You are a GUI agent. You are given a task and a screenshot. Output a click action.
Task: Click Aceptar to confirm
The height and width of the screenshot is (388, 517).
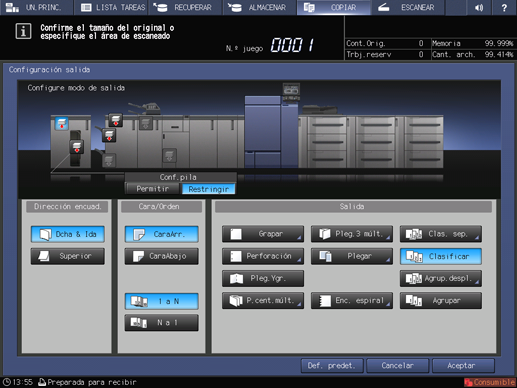463,366
